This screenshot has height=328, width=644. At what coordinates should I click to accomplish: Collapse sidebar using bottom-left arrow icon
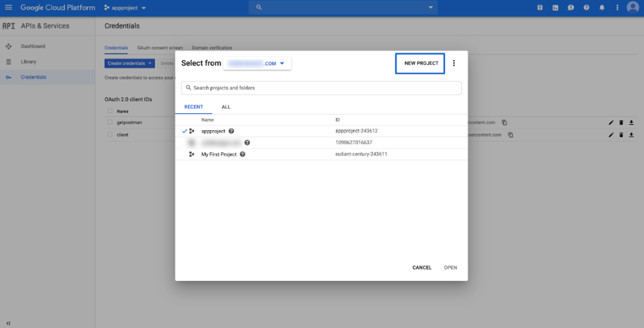pyautogui.click(x=8, y=323)
